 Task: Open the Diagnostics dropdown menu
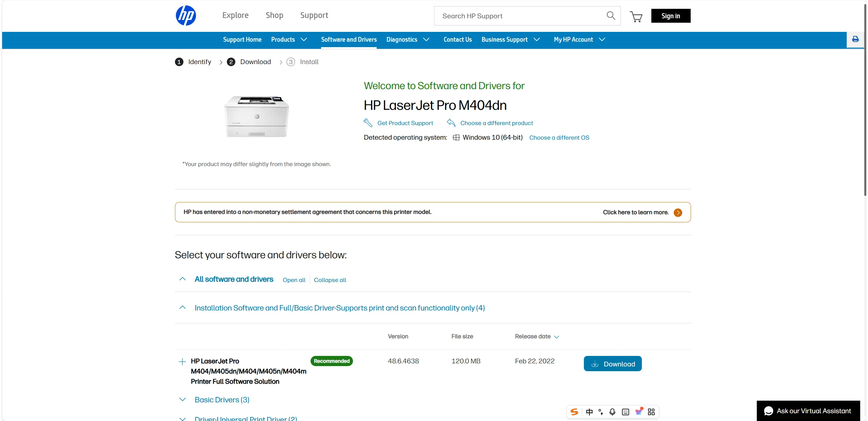408,40
